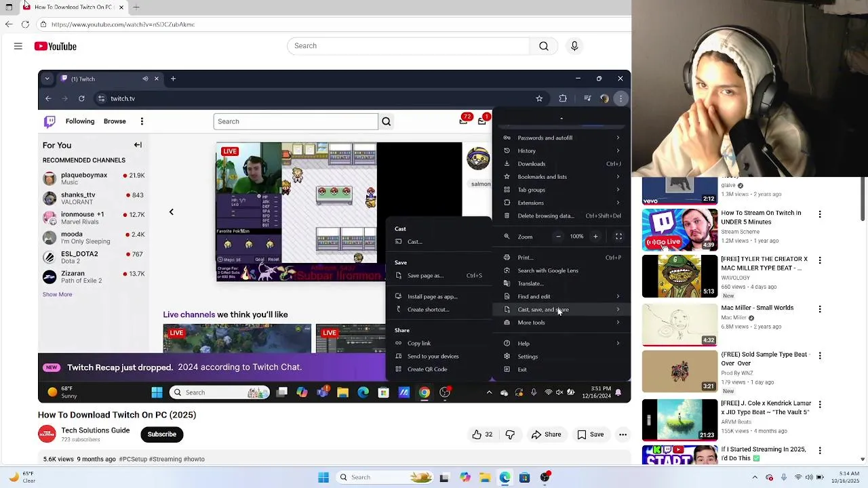Show hidden icons in the outer system tray
868x488 pixels.
click(753, 477)
